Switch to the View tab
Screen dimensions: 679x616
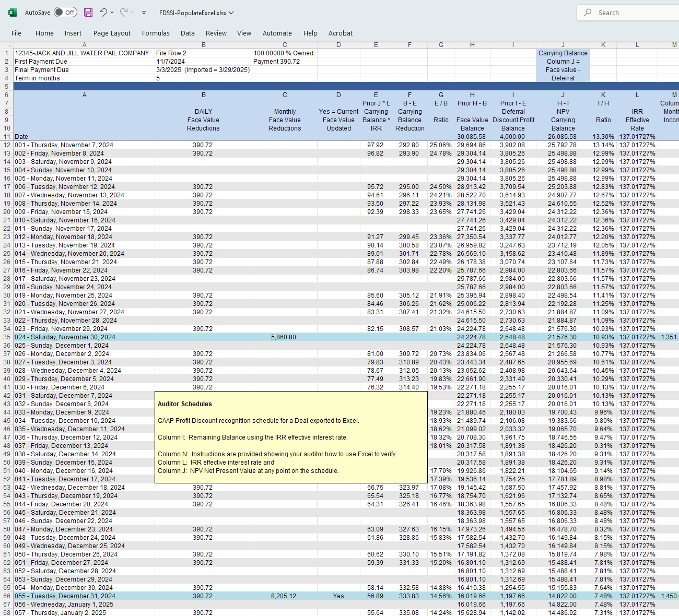click(244, 33)
